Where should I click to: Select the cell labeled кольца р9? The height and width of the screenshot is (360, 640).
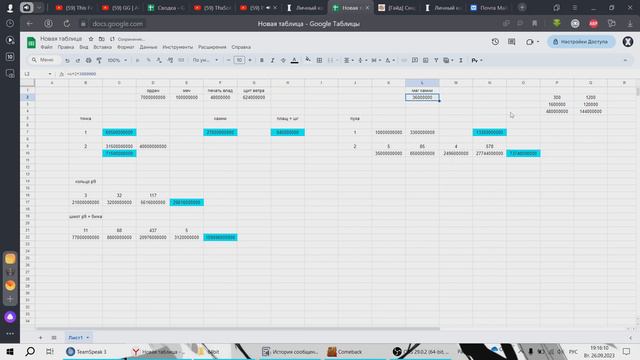85,181
